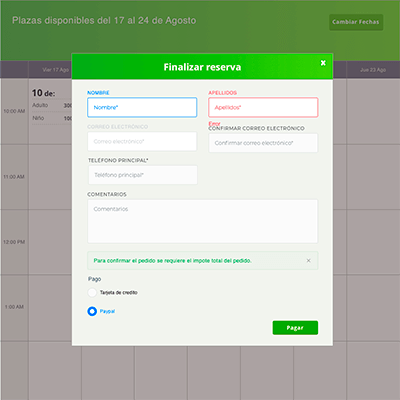The width and height of the screenshot is (400, 400).
Task: Click the Correo electrónico field
Action: [142, 141]
